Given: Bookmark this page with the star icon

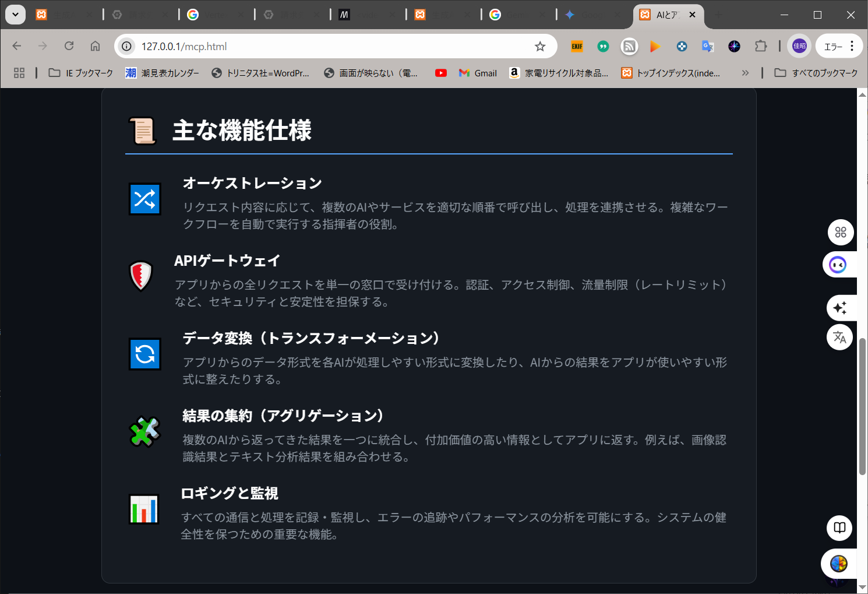Looking at the screenshot, I should coord(540,47).
